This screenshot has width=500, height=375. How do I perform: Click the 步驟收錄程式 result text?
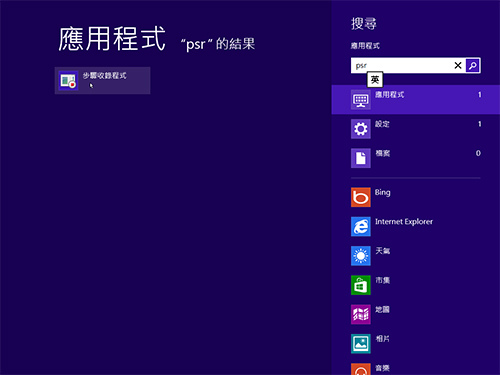point(104,76)
